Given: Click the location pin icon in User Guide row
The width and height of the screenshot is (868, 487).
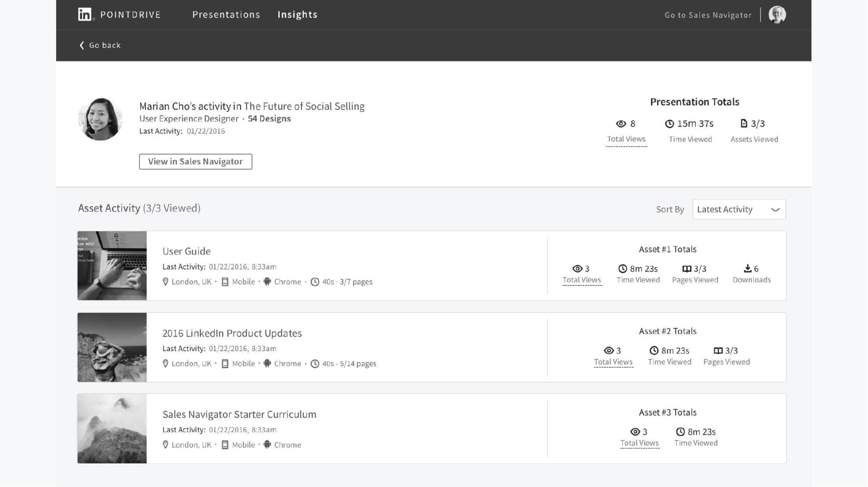Looking at the screenshot, I should click(x=165, y=282).
